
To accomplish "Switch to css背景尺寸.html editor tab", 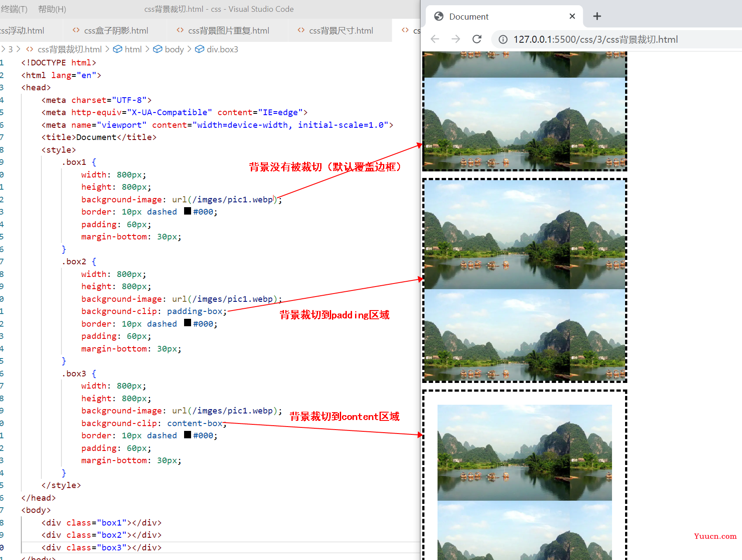I will (x=341, y=31).
